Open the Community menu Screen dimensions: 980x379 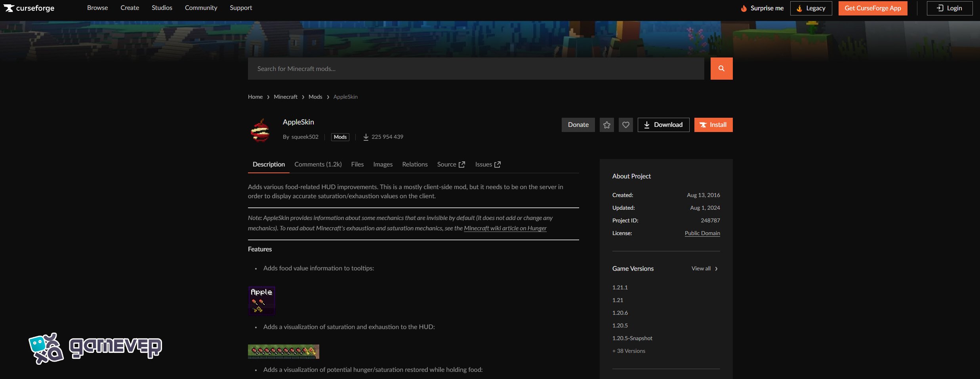click(201, 8)
